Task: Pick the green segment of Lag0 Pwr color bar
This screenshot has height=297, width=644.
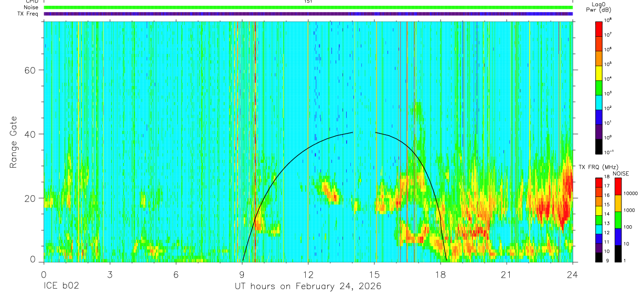Action: coord(599,87)
